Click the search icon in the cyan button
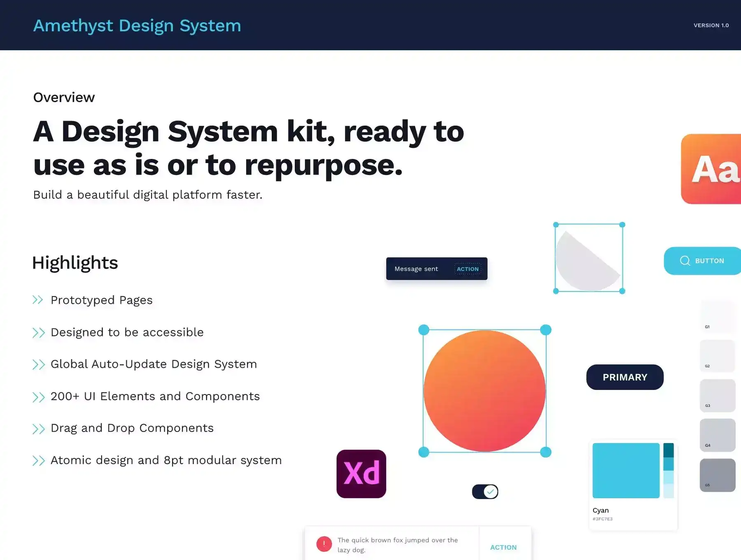741x560 pixels. [685, 261]
